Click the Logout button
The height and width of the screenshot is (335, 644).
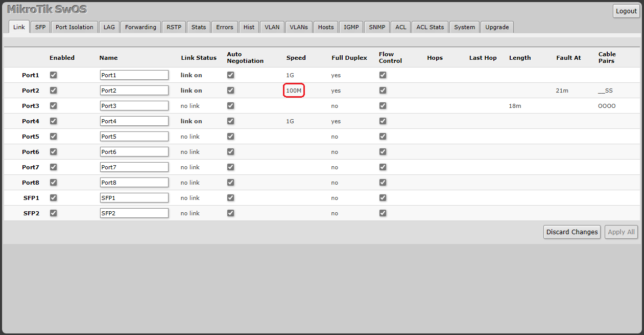(626, 11)
